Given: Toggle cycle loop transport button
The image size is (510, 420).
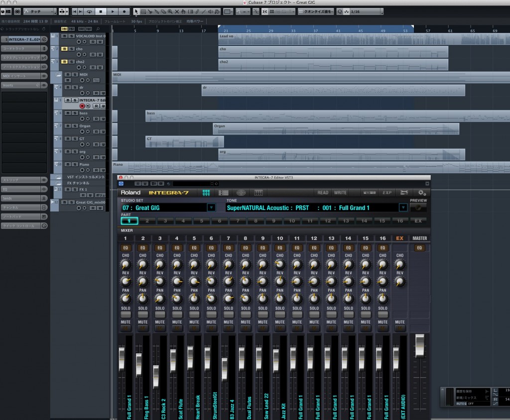Looking at the screenshot, I should pyautogui.click(x=89, y=11).
